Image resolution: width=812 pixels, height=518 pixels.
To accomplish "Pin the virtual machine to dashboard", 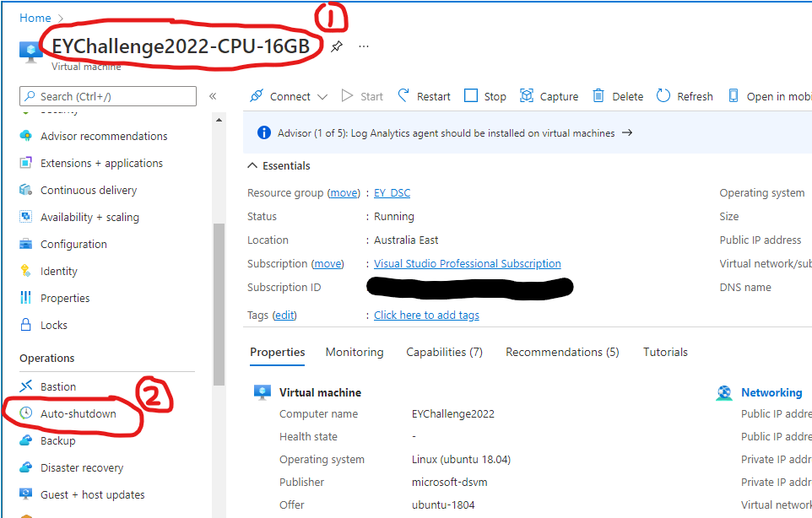I will tap(337, 46).
